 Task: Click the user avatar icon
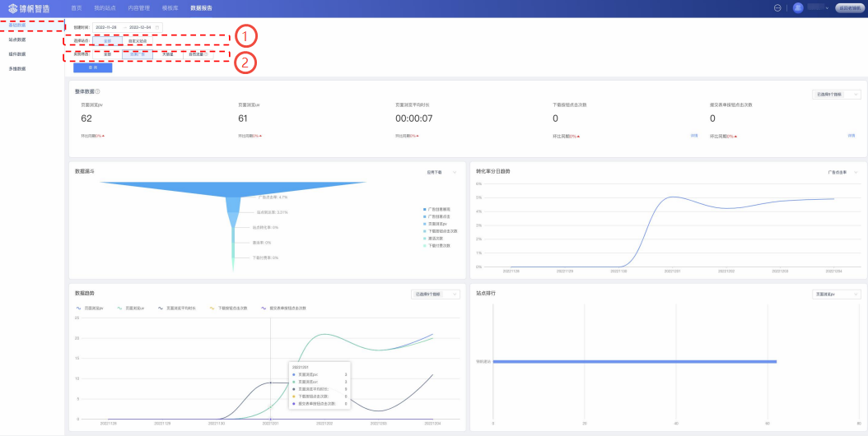click(798, 8)
